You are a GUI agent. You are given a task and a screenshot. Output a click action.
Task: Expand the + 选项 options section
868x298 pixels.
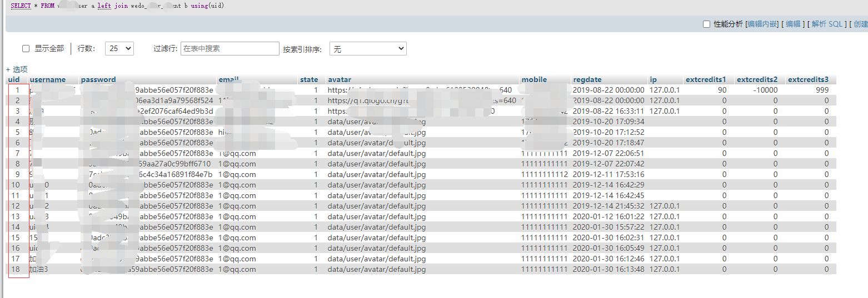click(17, 69)
